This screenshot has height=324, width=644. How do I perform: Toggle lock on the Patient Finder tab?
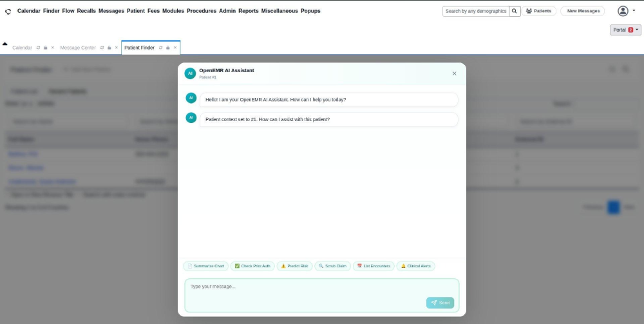(168, 48)
